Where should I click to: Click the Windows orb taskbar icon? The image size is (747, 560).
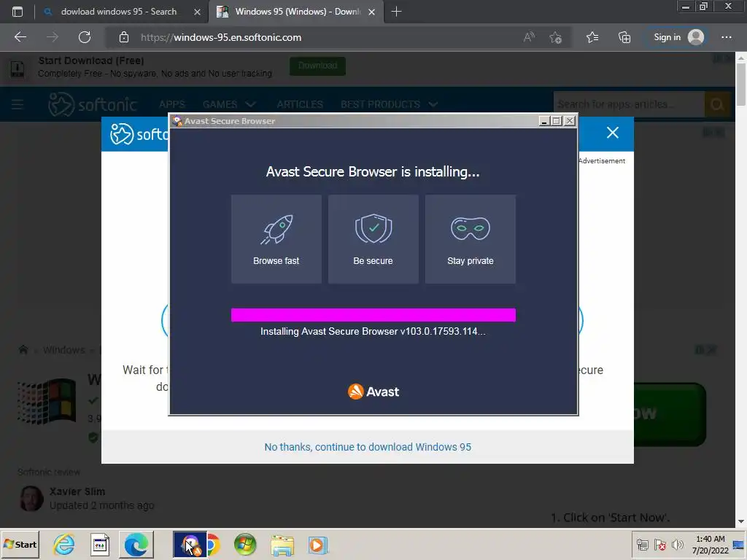[245, 544]
